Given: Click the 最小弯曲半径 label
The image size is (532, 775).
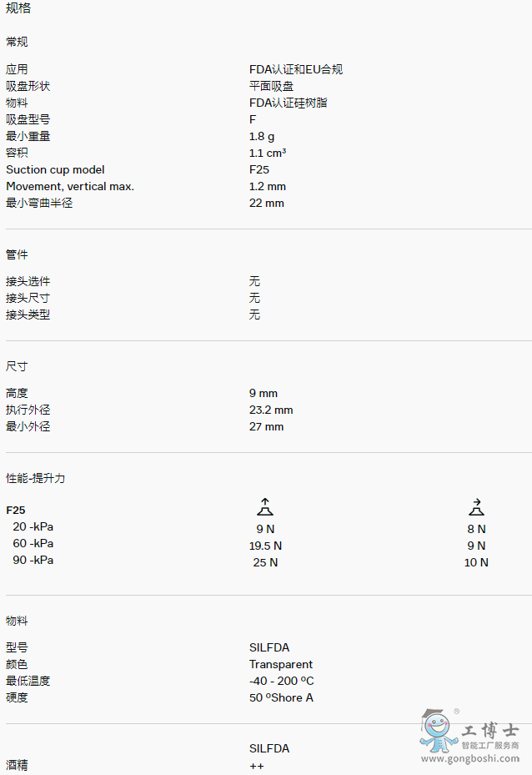Looking at the screenshot, I should coord(39,203).
